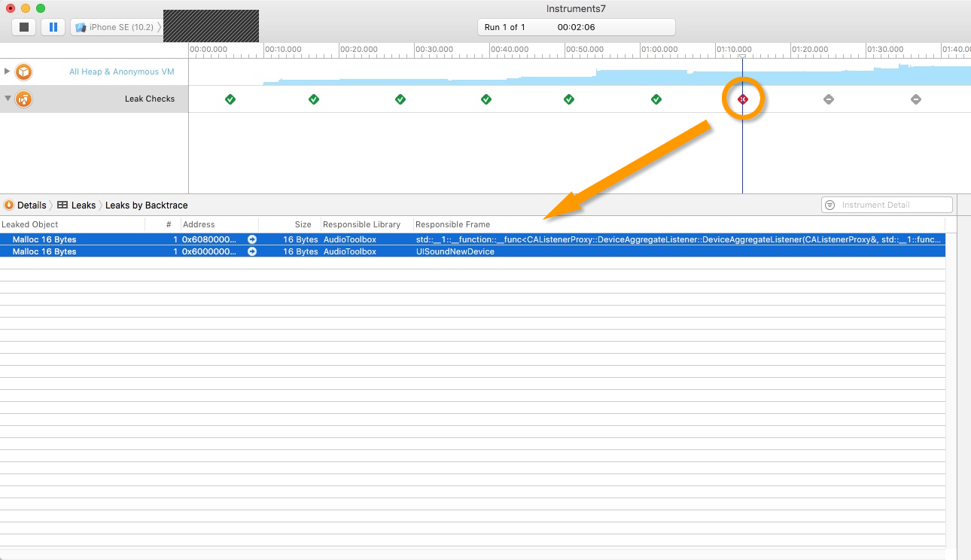Viewport: 971px width, 560px height.
Task: Click the filter icon in Instrument Detail field
Action: 829,205
